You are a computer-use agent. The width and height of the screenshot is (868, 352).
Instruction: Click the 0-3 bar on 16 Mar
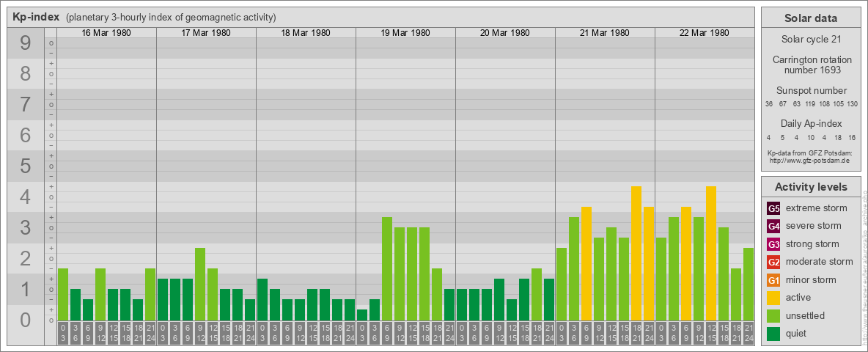tap(63, 294)
